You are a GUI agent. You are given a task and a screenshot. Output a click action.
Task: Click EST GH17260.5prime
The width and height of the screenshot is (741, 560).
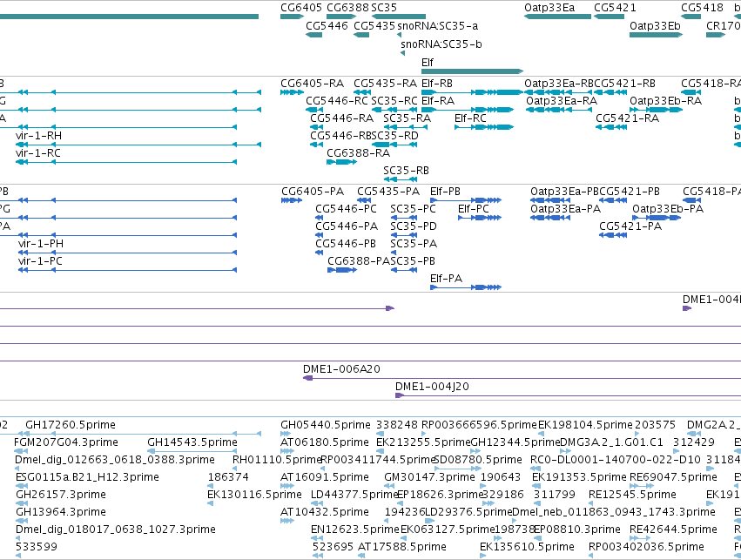71,425
